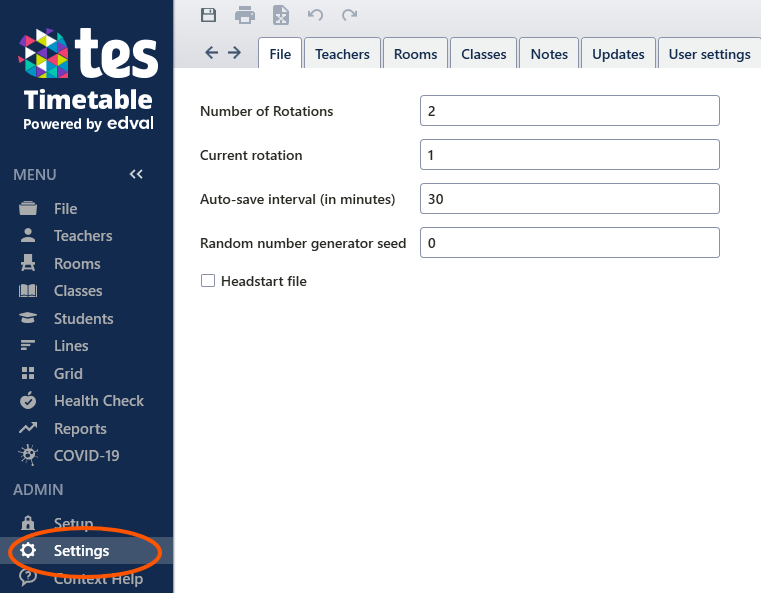Click the File briefcase icon in sidebar
Viewport: 776px width, 593px height.
(28, 208)
